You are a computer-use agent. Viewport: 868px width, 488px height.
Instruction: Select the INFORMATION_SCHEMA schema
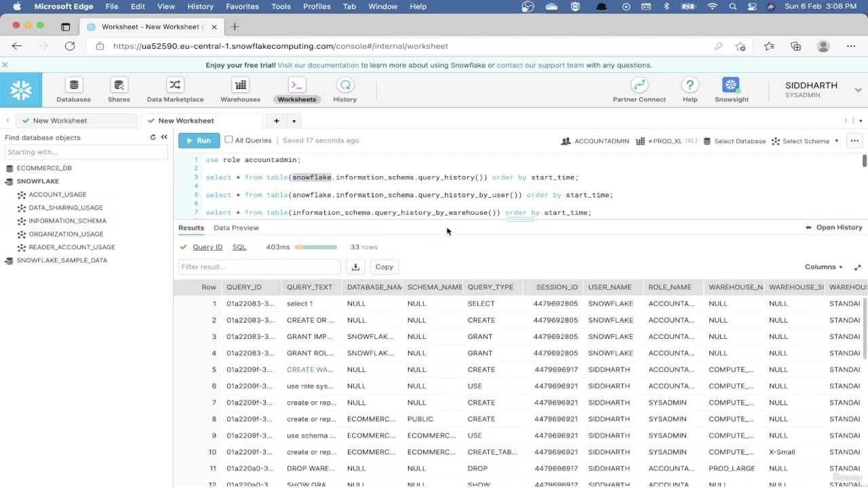67,221
